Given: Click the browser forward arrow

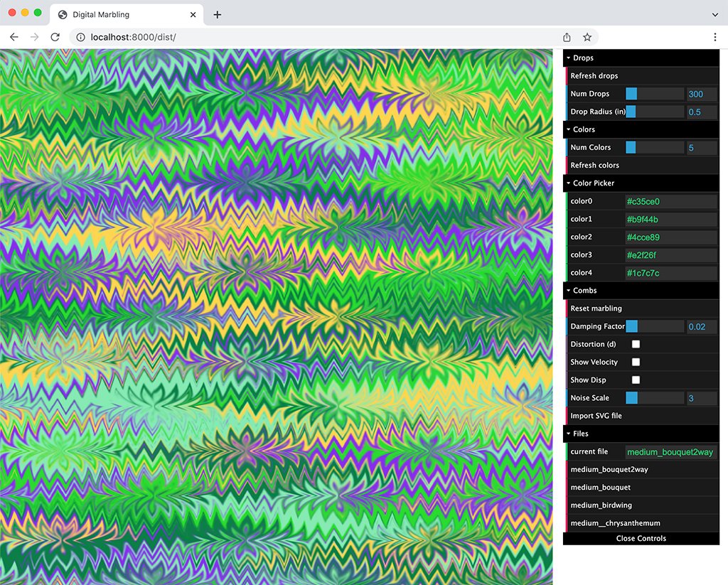Looking at the screenshot, I should tap(34, 37).
